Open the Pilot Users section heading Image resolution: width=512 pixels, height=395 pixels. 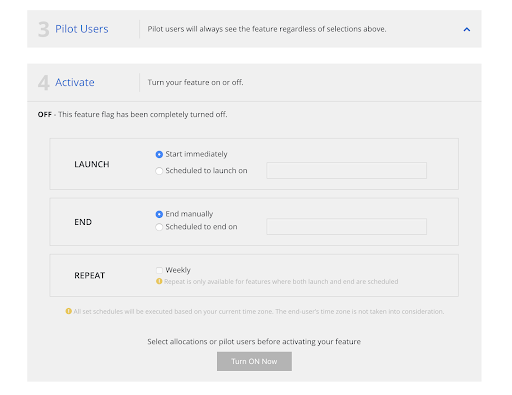point(82,29)
